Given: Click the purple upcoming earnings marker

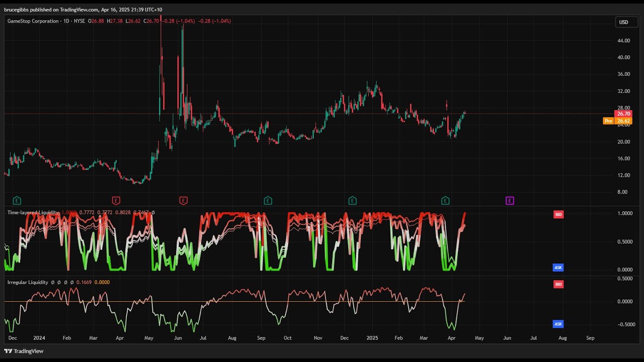Looking at the screenshot, I should (509, 201).
